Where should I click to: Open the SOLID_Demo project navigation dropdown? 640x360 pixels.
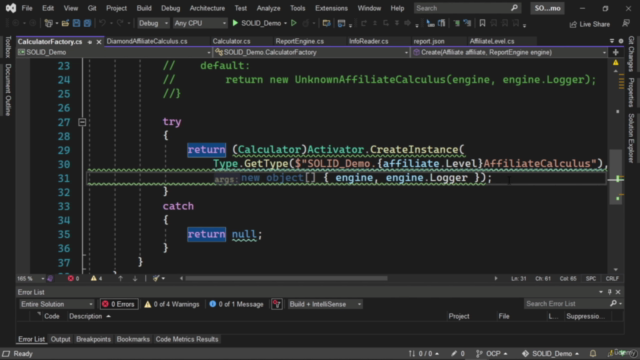[114, 52]
